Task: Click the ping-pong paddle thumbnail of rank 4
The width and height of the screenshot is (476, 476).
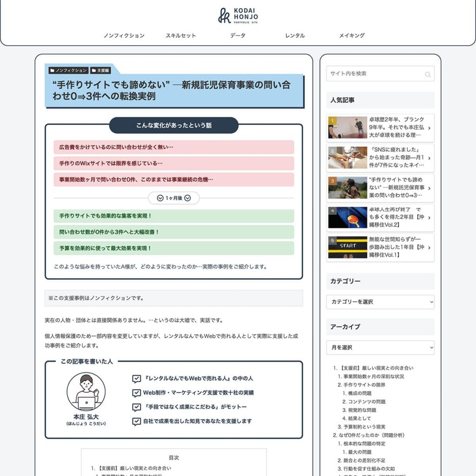Action: pos(348,218)
